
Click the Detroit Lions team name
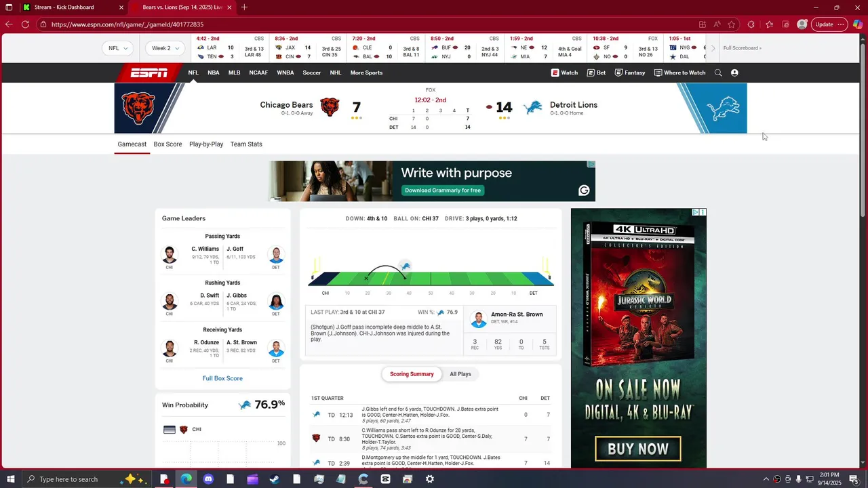[574, 105]
